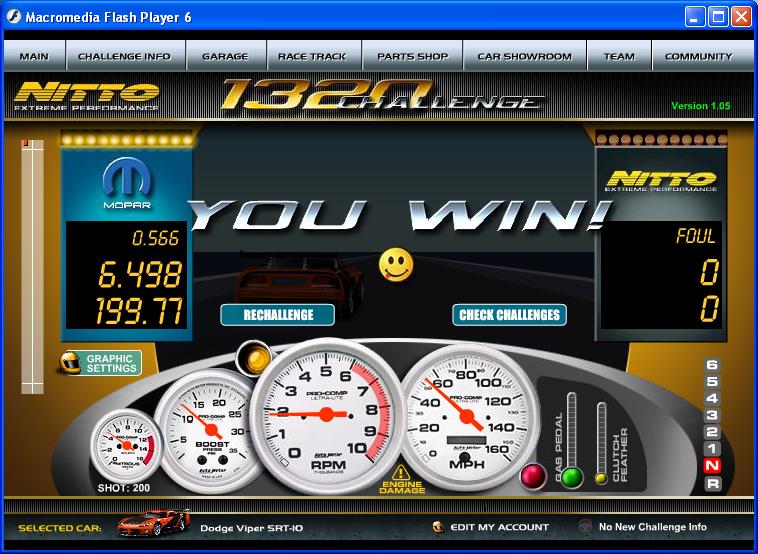The height and width of the screenshot is (554, 758).
Task: Click the Flash Player title bar icon
Action: point(14,17)
